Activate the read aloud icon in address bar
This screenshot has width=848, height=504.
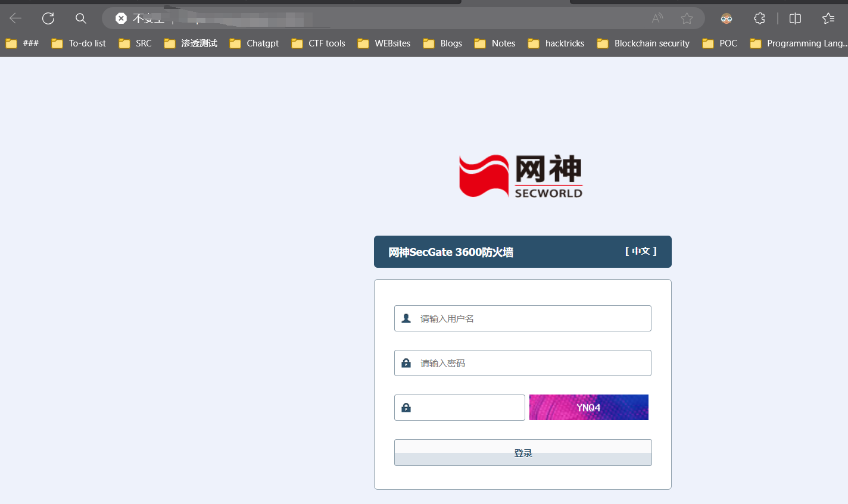657,18
